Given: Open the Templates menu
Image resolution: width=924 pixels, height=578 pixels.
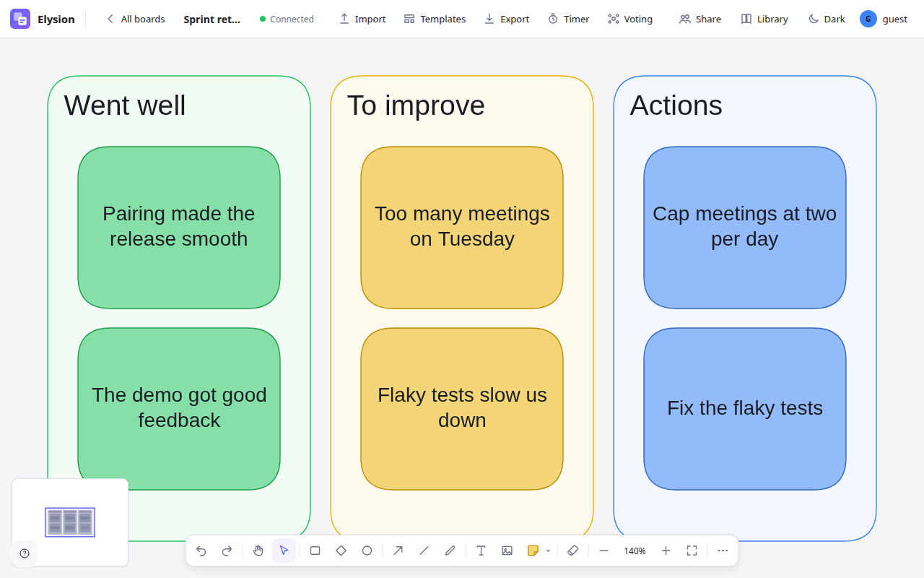Looking at the screenshot, I should coord(435,19).
